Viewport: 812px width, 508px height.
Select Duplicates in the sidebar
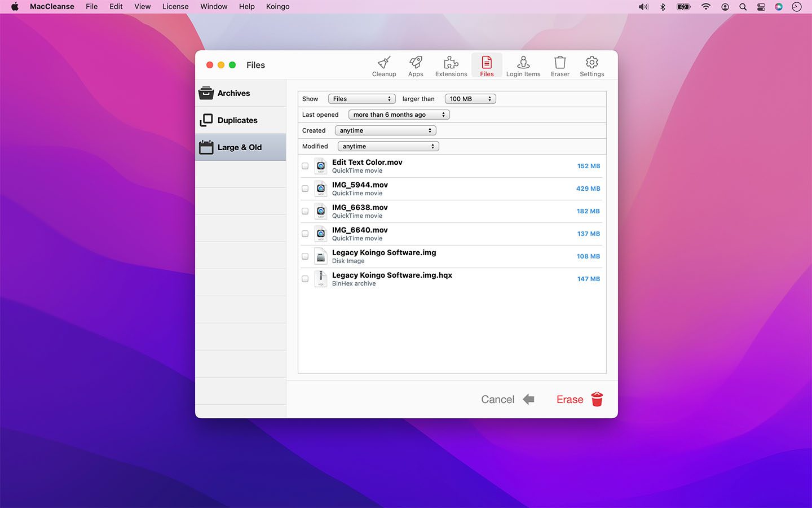237,120
